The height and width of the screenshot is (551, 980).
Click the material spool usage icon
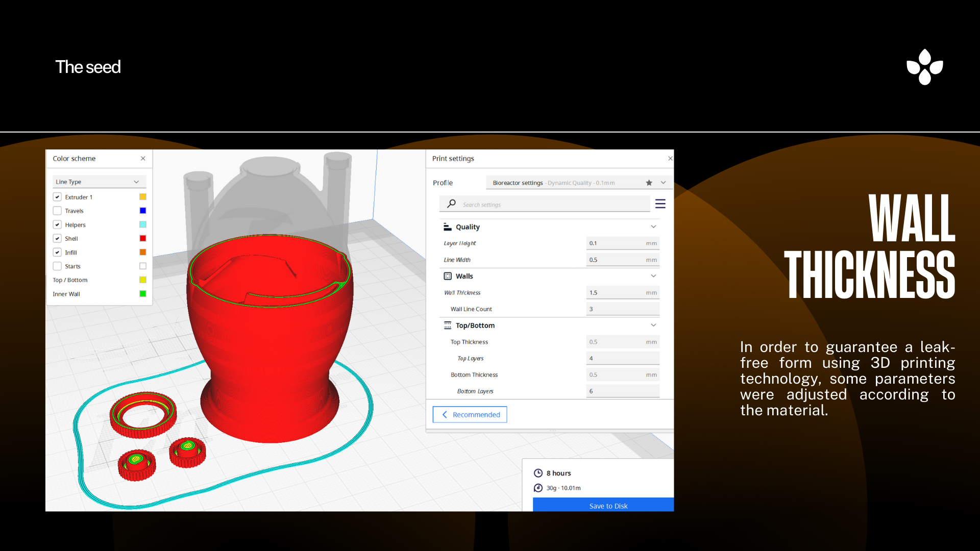(538, 488)
